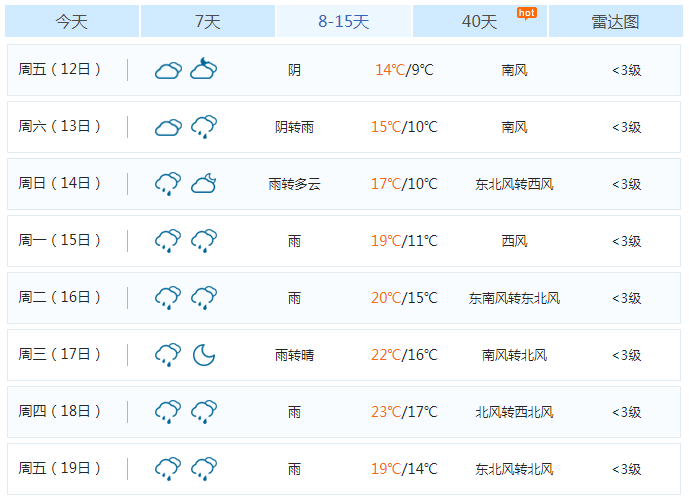Click the 阴 weather description on 12日

pyautogui.click(x=294, y=70)
